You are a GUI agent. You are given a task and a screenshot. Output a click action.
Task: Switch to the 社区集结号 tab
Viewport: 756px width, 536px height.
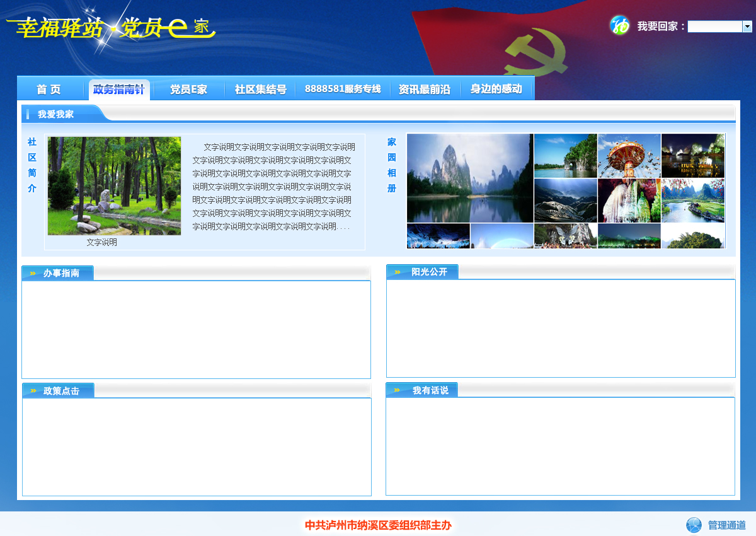pyautogui.click(x=260, y=90)
